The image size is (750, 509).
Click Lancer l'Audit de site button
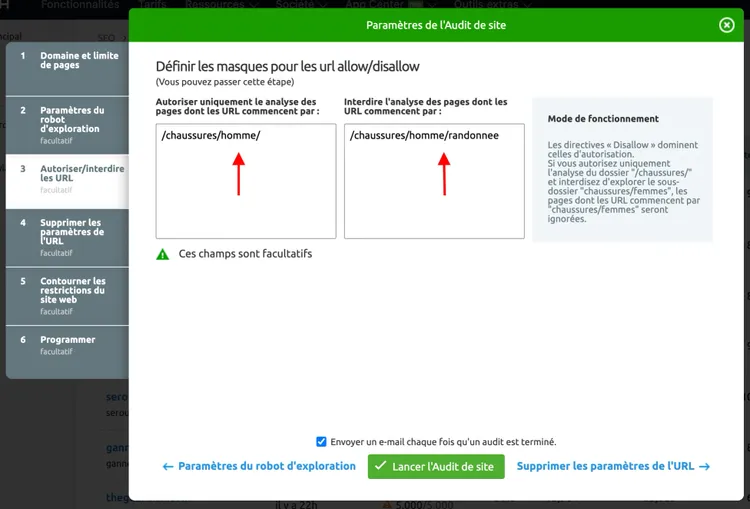click(436, 466)
